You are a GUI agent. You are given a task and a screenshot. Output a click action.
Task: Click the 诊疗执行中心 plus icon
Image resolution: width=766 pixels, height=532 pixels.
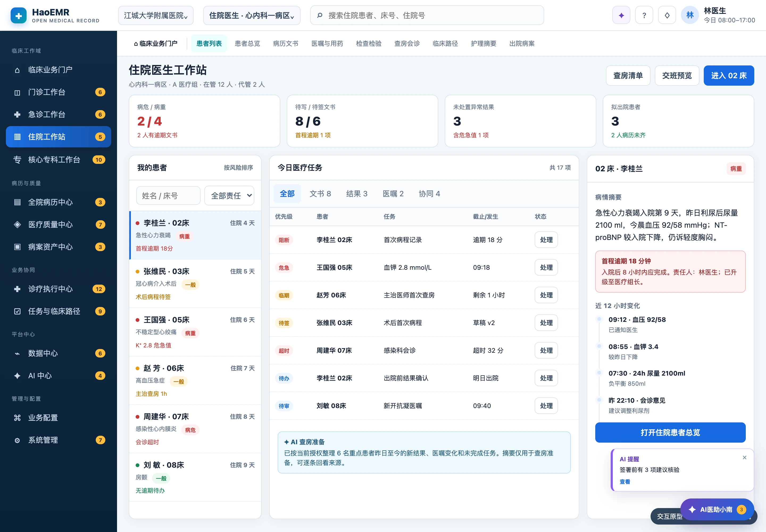(x=17, y=289)
